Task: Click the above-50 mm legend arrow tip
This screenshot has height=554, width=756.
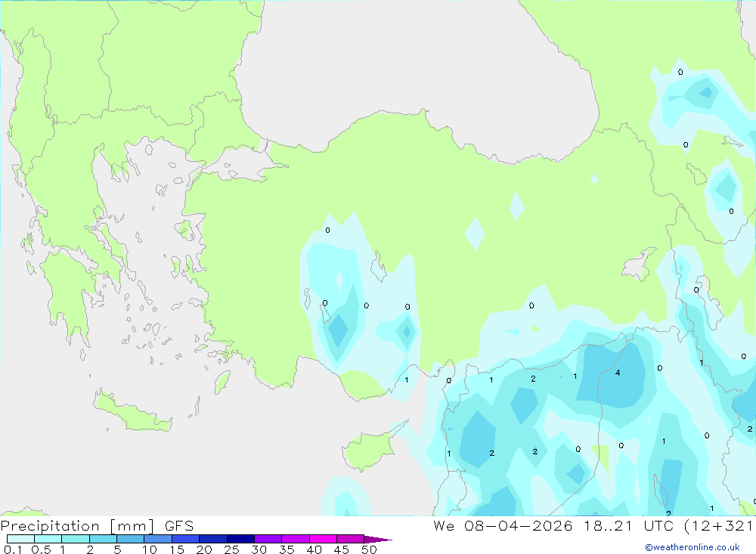Action: pos(379,540)
